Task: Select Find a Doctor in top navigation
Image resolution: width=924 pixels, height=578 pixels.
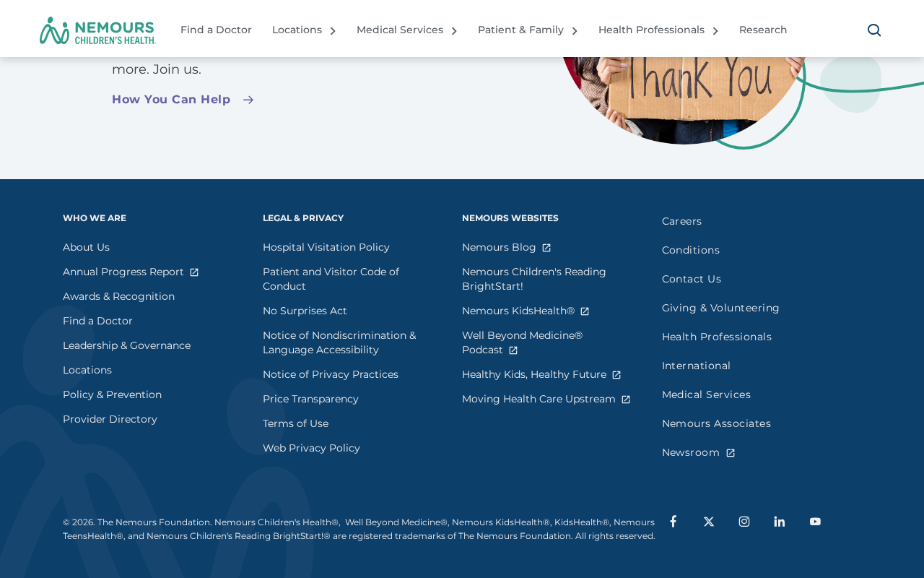Action: click(x=216, y=30)
